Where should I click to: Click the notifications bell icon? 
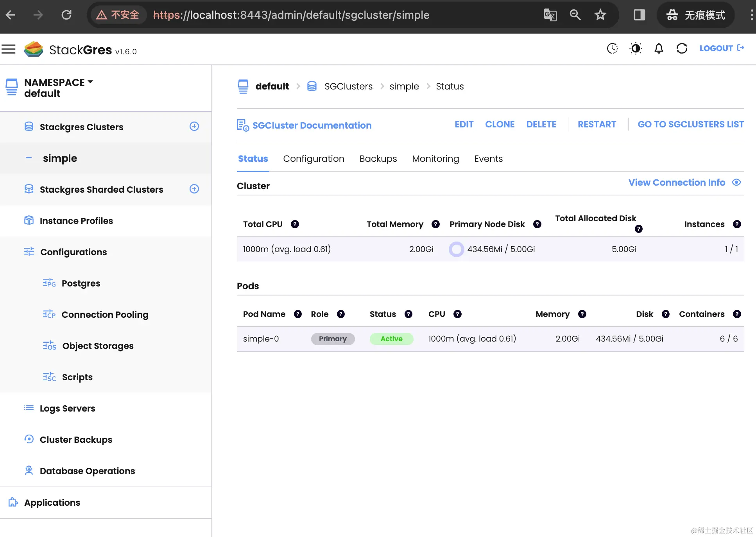[659, 48]
